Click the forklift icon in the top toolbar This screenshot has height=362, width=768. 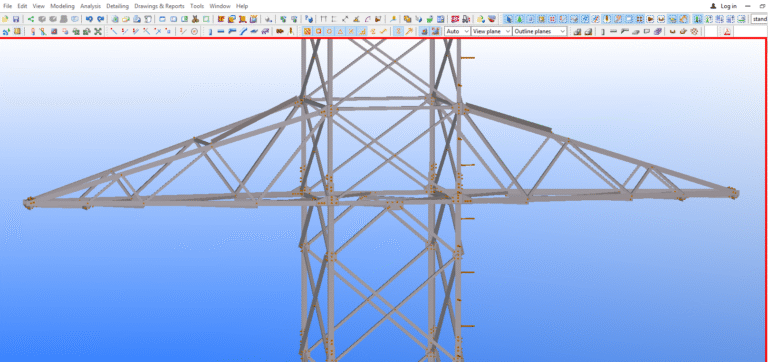coord(466,19)
